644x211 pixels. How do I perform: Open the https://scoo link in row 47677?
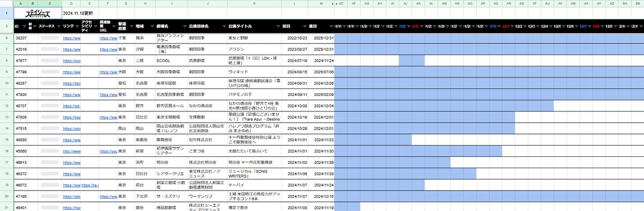71,61
